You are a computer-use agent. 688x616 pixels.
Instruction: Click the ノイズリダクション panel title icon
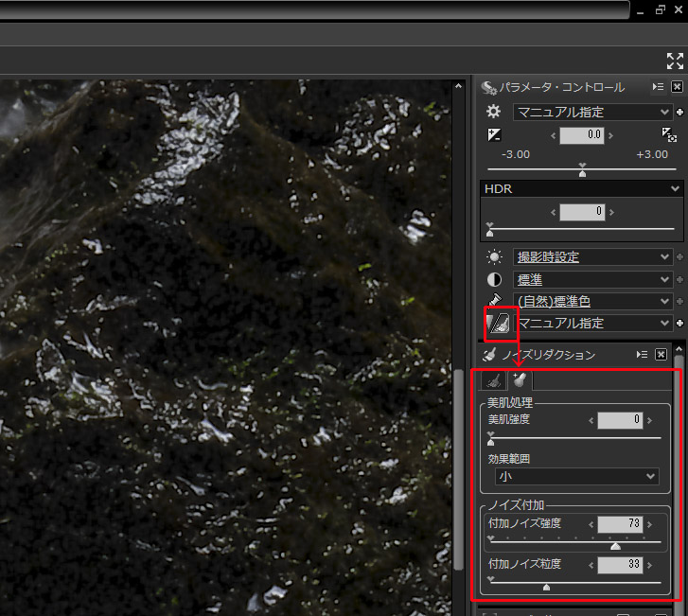pyautogui.click(x=489, y=354)
